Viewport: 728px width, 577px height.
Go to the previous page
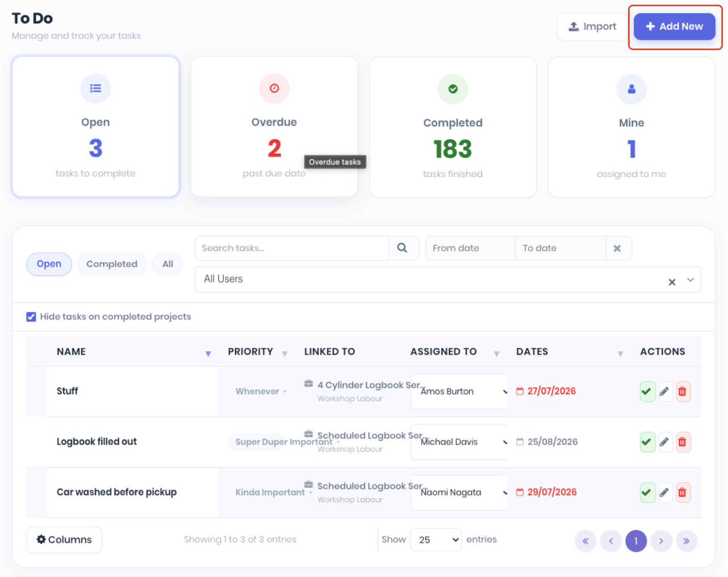(x=611, y=541)
